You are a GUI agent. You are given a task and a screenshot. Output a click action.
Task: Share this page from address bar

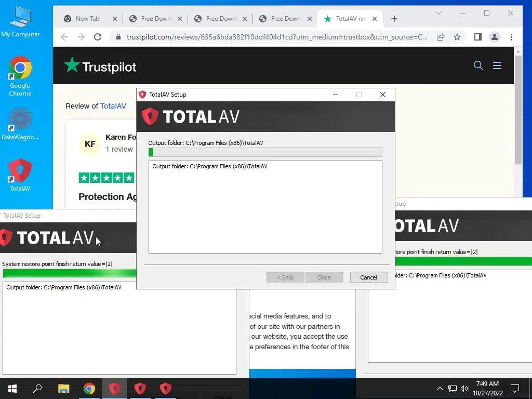pos(441,37)
